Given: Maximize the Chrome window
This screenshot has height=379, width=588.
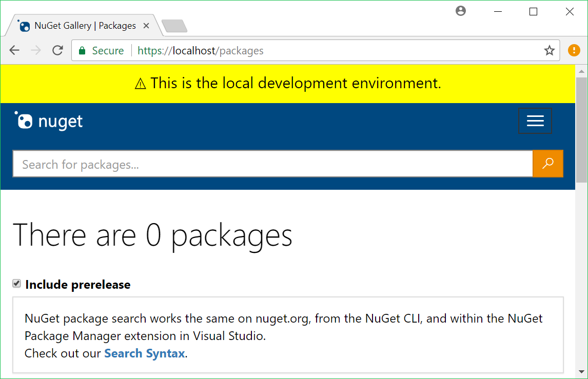Looking at the screenshot, I should pyautogui.click(x=533, y=12).
